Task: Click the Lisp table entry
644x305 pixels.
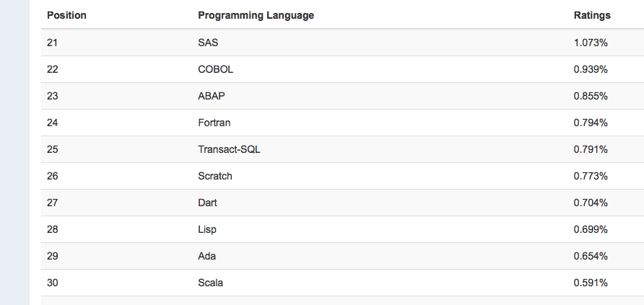Action: (x=206, y=229)
